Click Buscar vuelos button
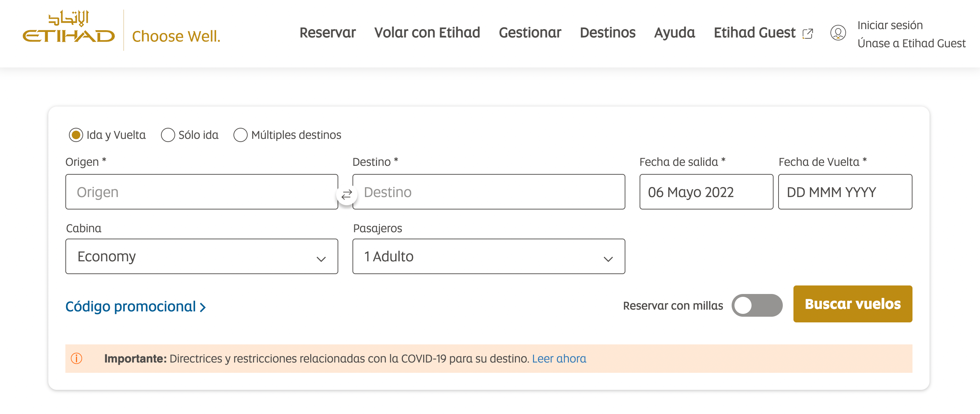The height and width of the screenshot is (414, 980). [852, 304]
